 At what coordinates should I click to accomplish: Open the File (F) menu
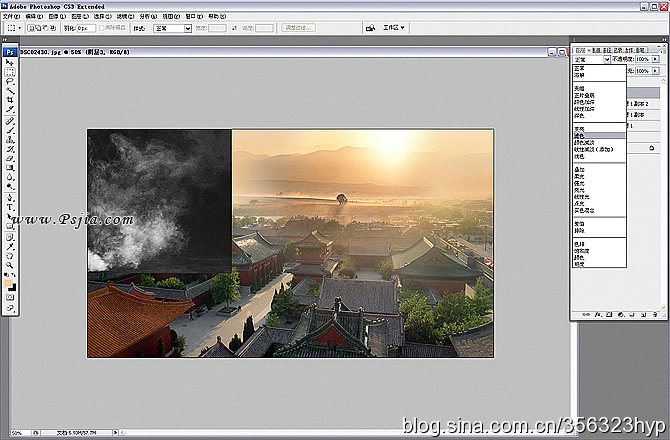(x=11, y=16)
